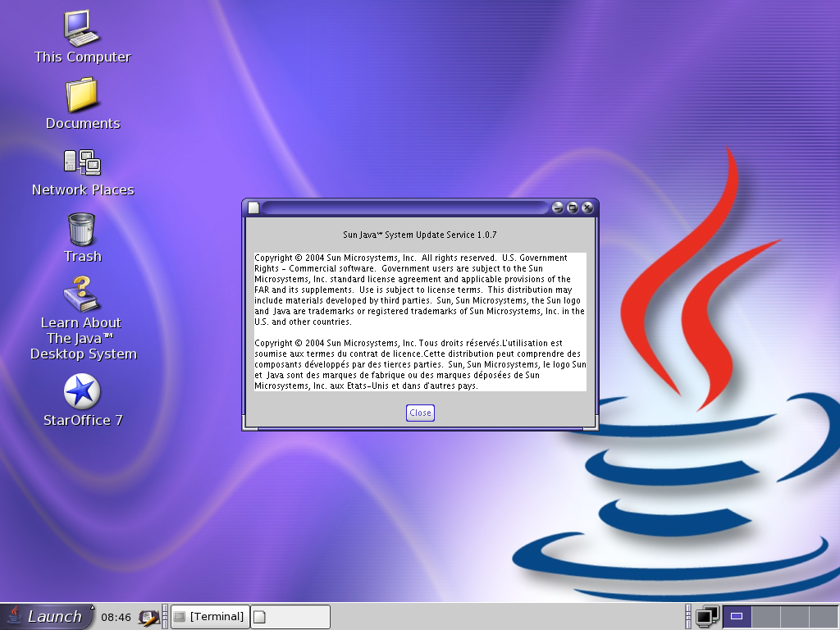Click the Sun Java System Update Service 1.0.7 heading
This screenshot has width=840, height=630.
point(419,235)
